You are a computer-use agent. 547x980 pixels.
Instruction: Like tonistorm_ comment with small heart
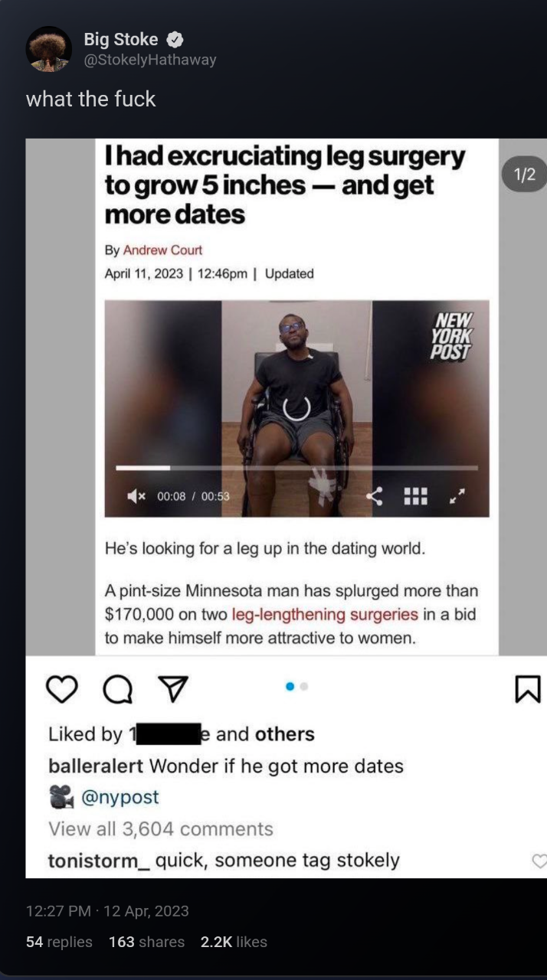(539, 861)
